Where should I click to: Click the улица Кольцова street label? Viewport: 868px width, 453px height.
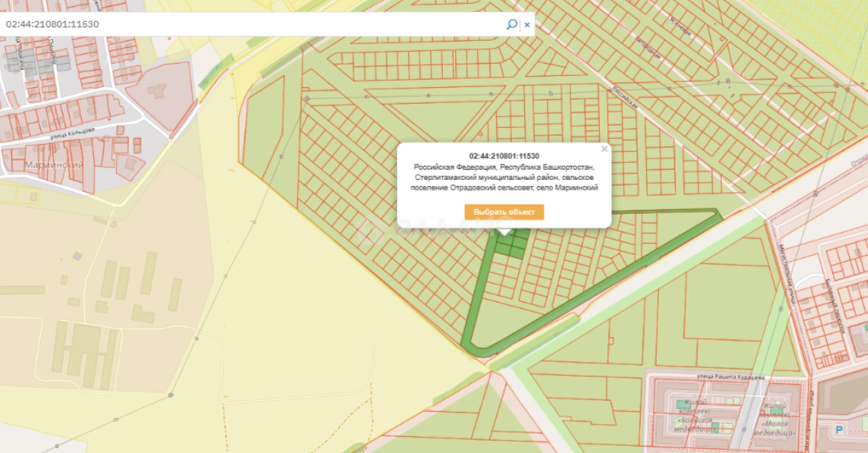point(71,133)
